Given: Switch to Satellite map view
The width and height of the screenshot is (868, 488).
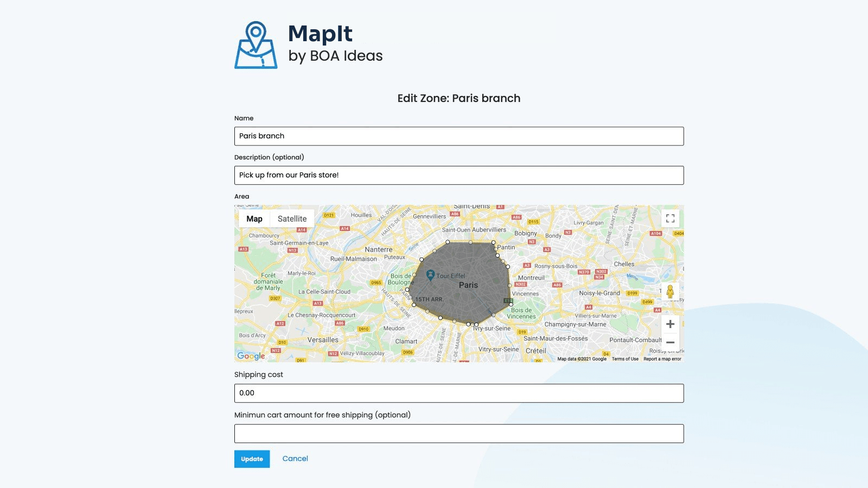Looking at the screenshot, I should 292,219.
